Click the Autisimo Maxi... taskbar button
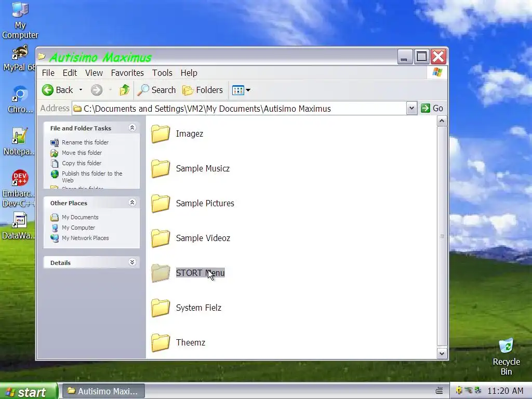Image resolution: width=532 pixels, height=399 pixels. coord(103,391)
